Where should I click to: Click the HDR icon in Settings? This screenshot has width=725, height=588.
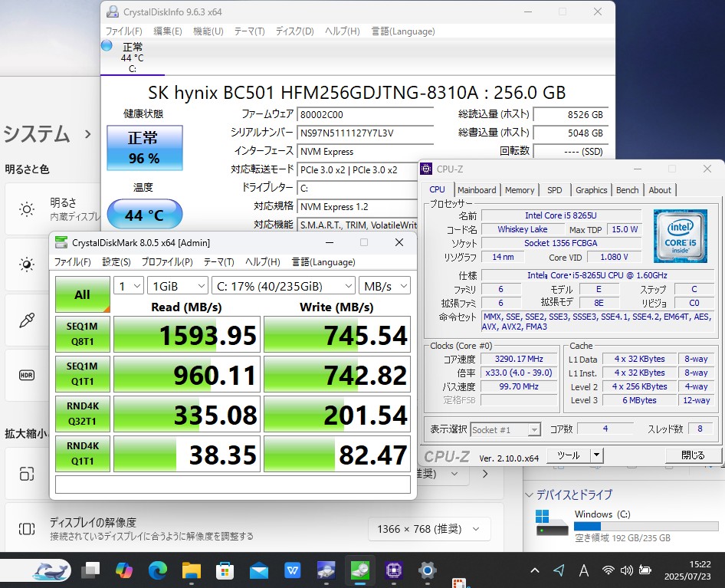pyautogui.click(x=27, y=375)
